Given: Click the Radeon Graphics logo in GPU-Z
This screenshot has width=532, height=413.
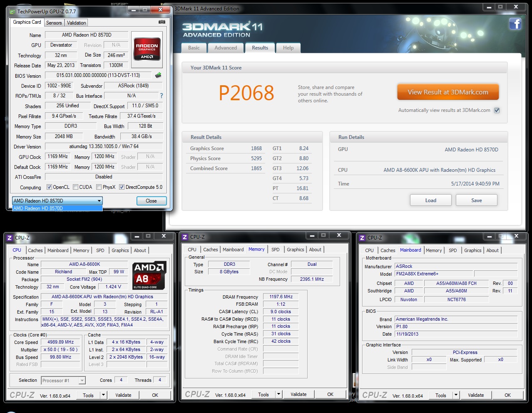Looking at the screenshot, I should pos(147,49).
